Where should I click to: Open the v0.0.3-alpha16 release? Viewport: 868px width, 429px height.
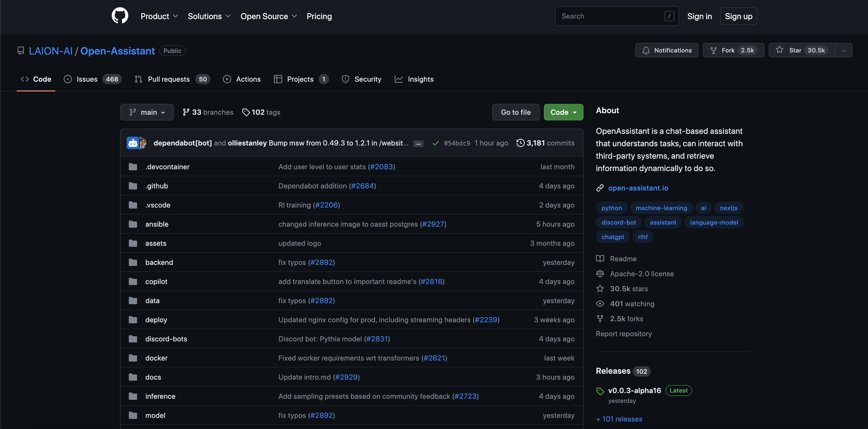(634, 390)
